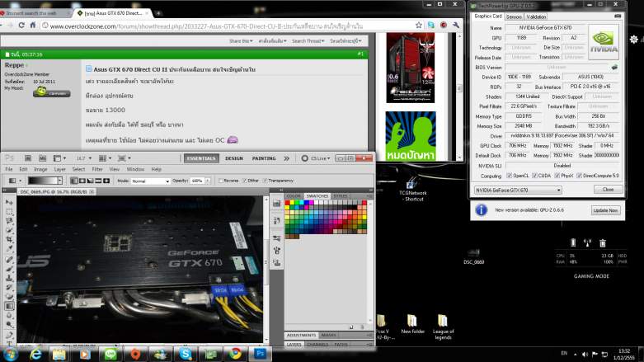
Task: Pick the red swatch in Swatches panel
Action: [287, 203]
